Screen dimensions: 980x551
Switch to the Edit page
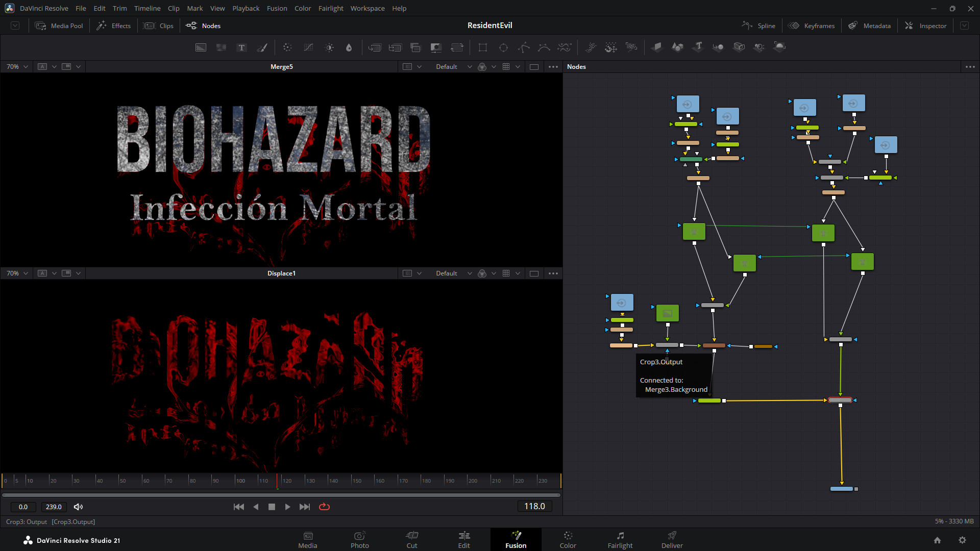[463, 540]
